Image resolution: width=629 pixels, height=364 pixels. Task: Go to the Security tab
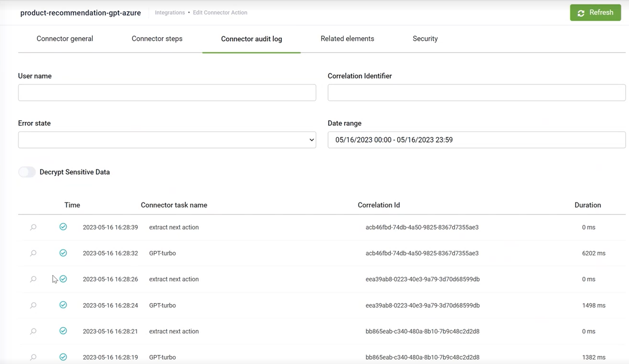click(x=425, y=39)
